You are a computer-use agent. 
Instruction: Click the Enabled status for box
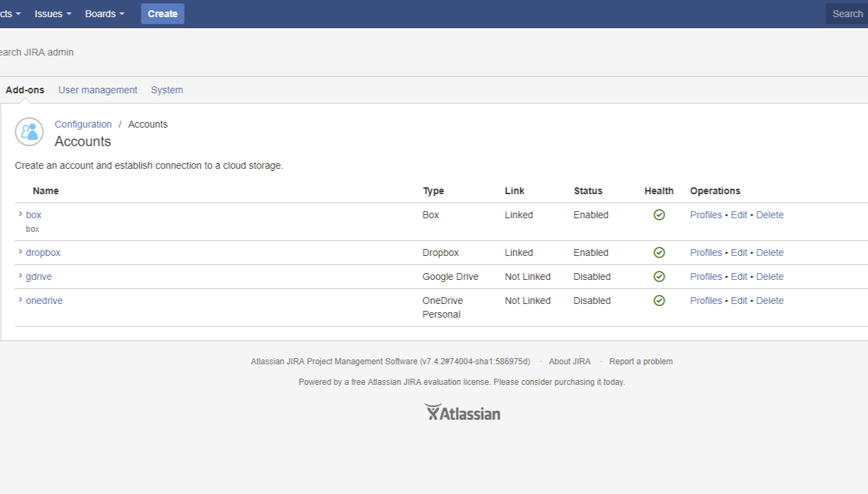[x=591, y=215]
